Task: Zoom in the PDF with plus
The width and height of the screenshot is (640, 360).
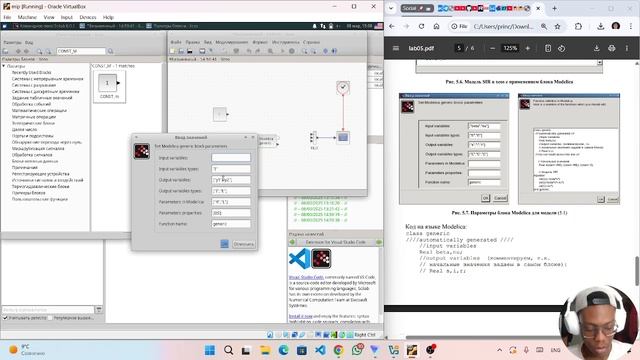Action: 527,48
